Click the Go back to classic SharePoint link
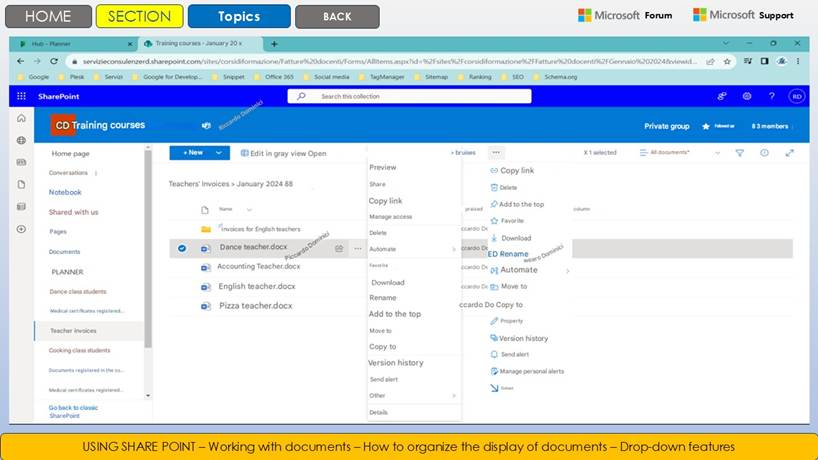818x460 pixels. 73,411
